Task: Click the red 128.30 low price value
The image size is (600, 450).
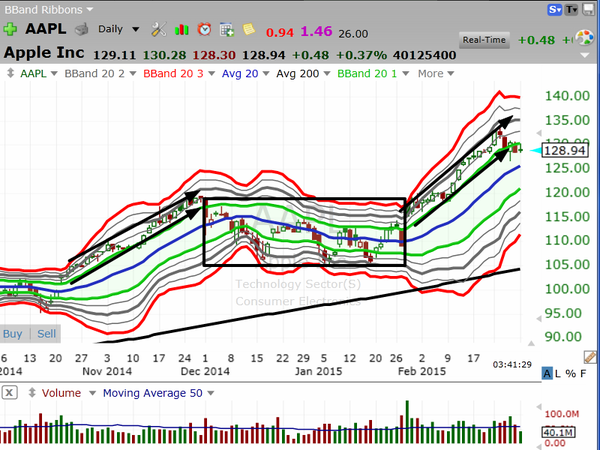Action: (x=214, y=55)
